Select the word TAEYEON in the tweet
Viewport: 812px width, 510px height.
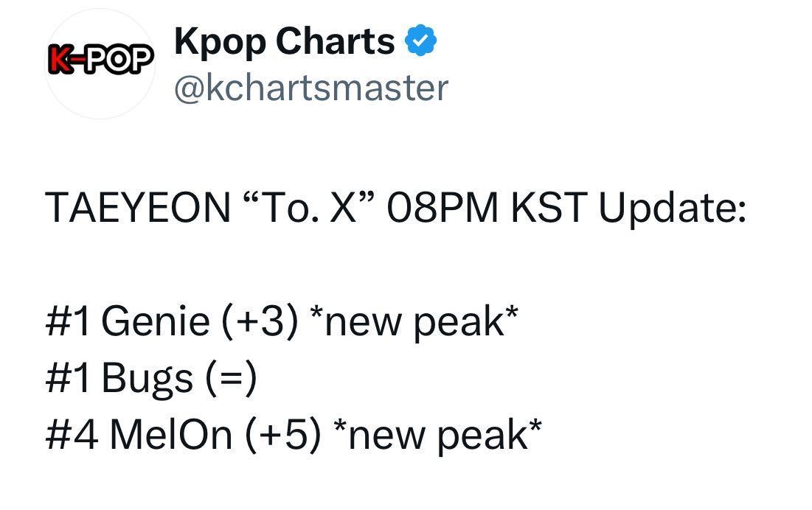138,208
